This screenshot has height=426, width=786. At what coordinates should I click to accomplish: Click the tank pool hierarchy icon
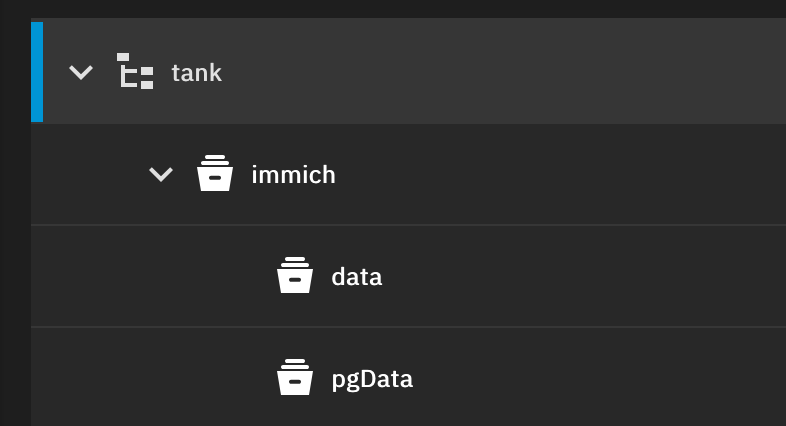pyautogui.click(x=135, y=72)
